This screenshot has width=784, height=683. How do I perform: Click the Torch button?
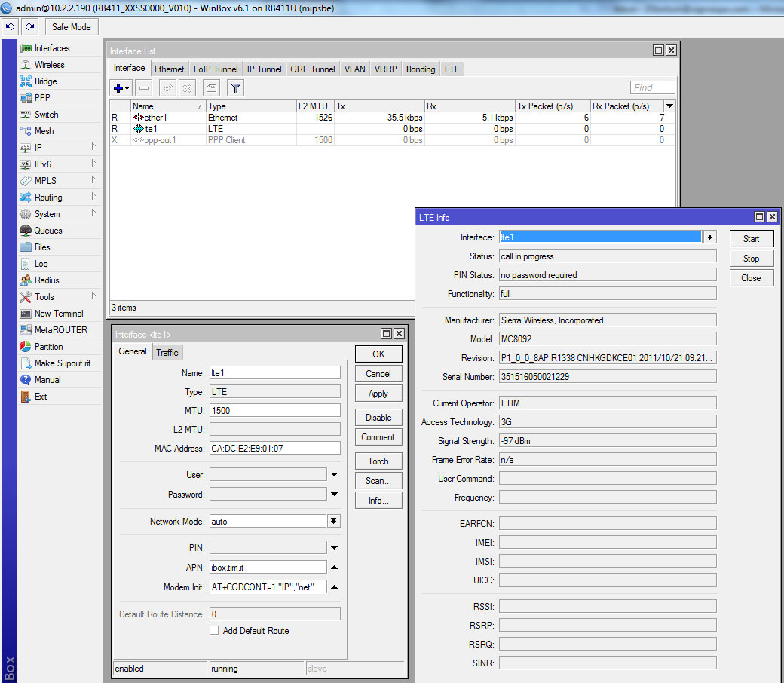[378, 461]
